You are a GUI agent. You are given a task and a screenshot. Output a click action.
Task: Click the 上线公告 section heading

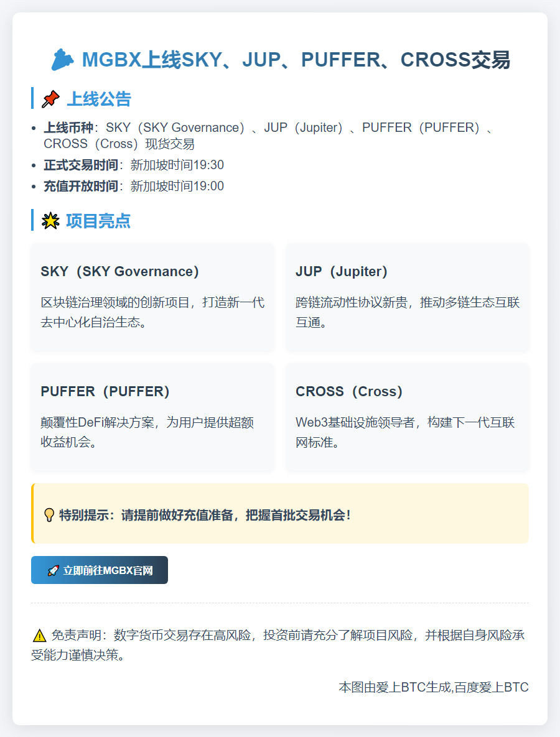click(x=99, y=99)
